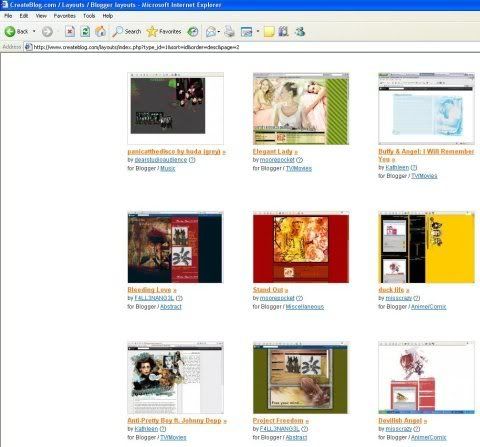Click help (?) icon beside Devilish Angel author
The image size is (480, 447).
tap(417, 429)
